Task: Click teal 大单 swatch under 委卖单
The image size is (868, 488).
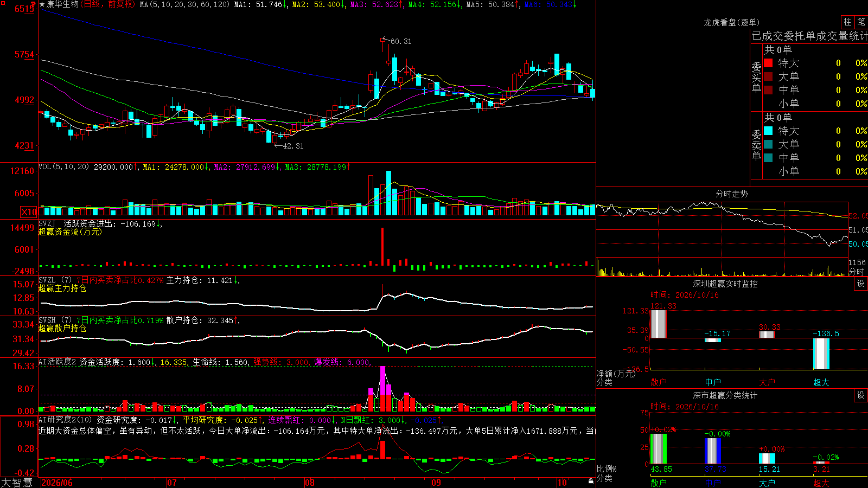Action: click(768, 144)
